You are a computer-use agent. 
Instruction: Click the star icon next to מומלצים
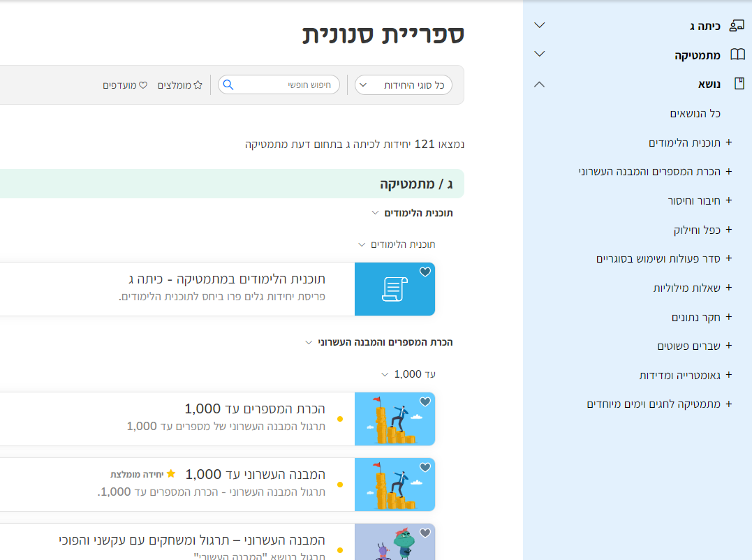pyautogui.click(x=198, y=85)
